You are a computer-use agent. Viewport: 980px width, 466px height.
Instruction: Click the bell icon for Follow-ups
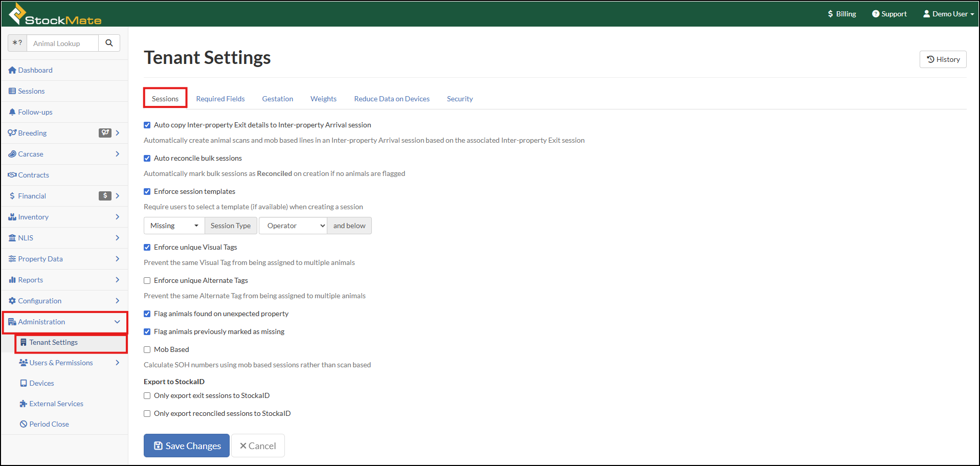[12, 112]
